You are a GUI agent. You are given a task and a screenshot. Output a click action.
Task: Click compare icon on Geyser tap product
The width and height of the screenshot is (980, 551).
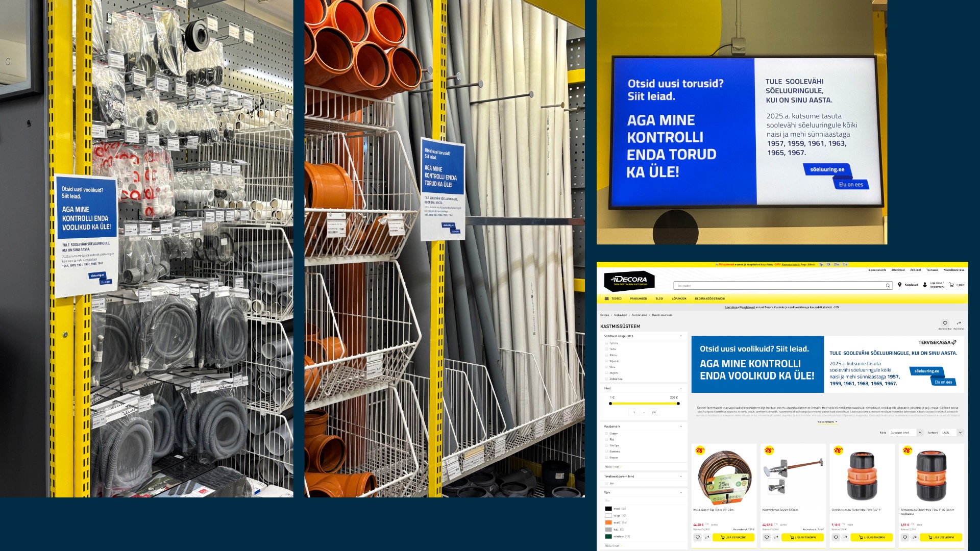coord(776,537)
